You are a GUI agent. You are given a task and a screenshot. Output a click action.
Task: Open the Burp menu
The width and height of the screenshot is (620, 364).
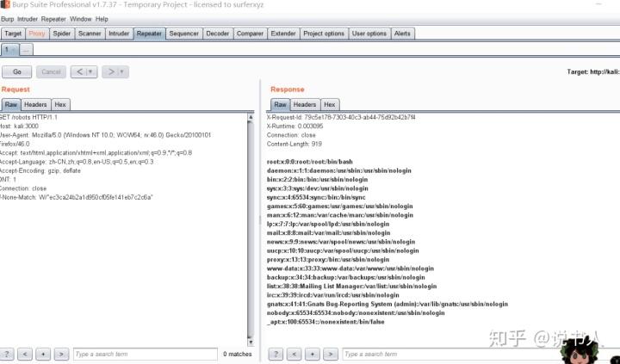(7, 19)
